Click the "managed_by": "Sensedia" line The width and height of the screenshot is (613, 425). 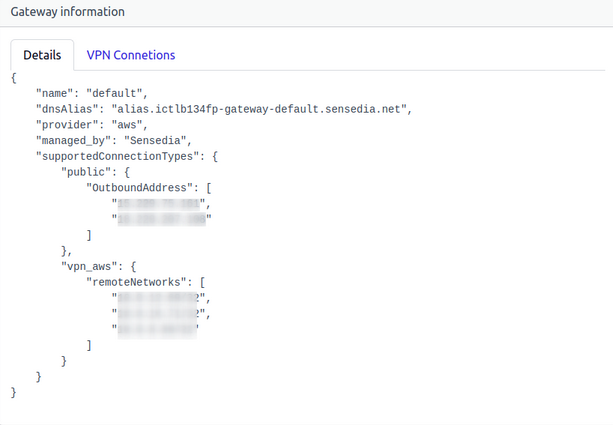tap(113, 141)
